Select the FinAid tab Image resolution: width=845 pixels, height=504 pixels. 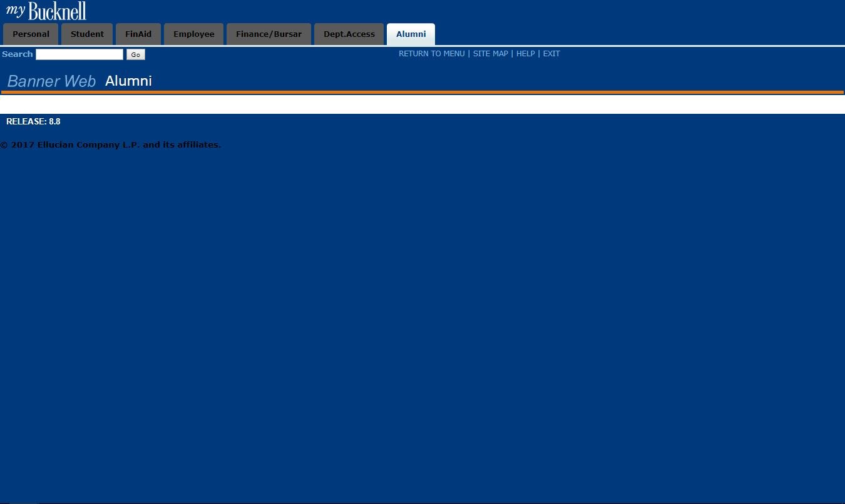tap(138, 34)
